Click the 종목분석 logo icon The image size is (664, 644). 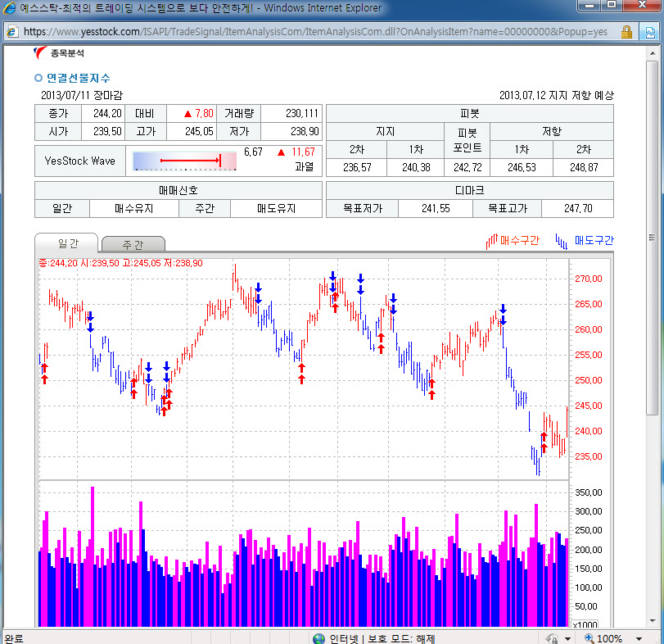point(40,52)
